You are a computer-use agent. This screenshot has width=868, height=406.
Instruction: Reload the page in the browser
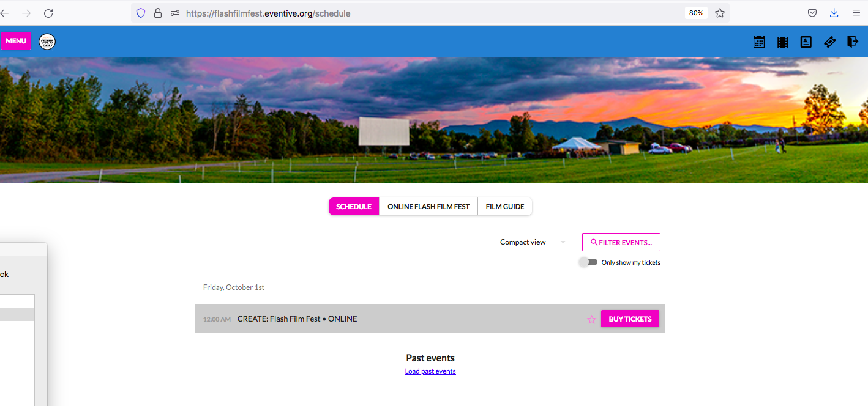[x=48, y=13]
